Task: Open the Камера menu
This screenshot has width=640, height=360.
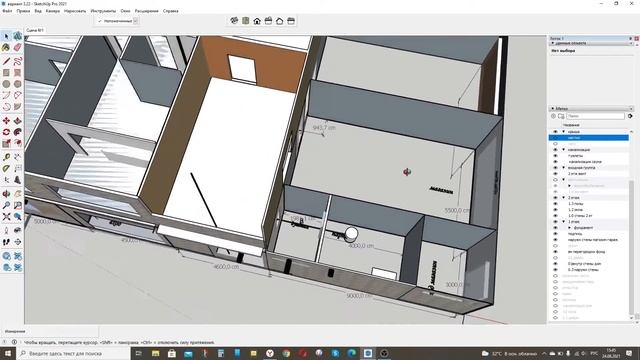Action: click(53, 11)
